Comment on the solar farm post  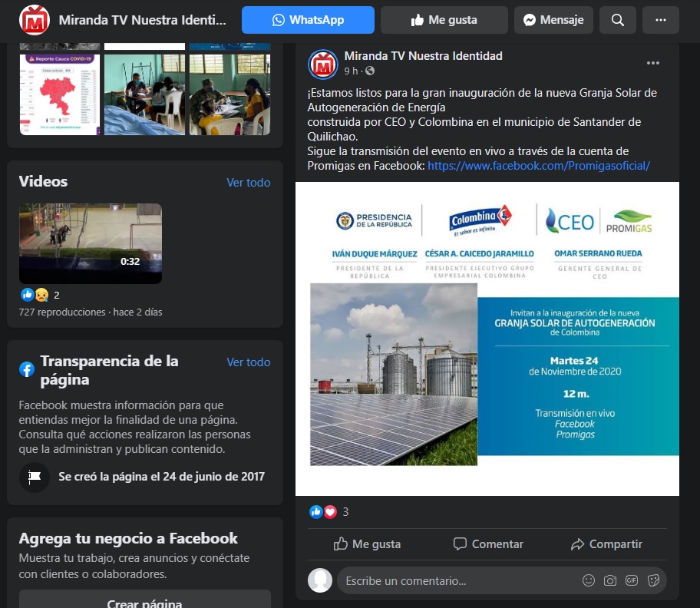click(488, 544)
